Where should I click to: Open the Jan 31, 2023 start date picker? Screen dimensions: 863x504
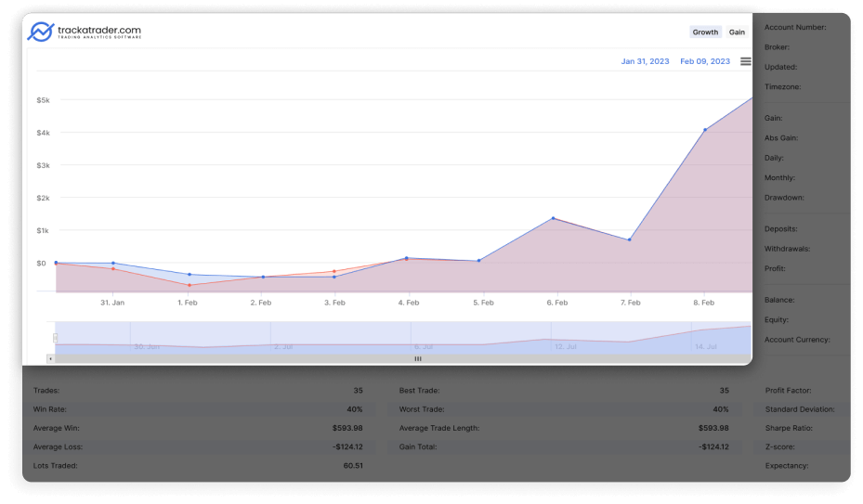645,61
